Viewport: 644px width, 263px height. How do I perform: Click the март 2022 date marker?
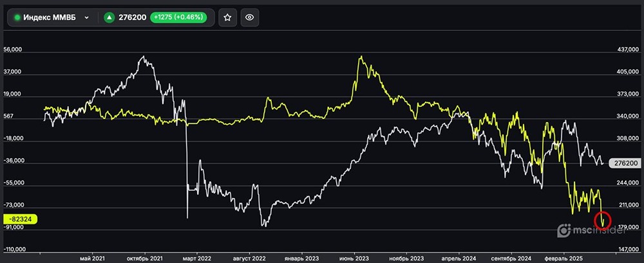point(196,258)
